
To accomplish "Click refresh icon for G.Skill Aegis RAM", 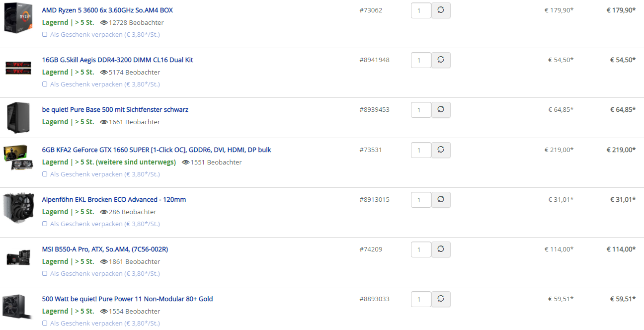I will tap(441, 60).
